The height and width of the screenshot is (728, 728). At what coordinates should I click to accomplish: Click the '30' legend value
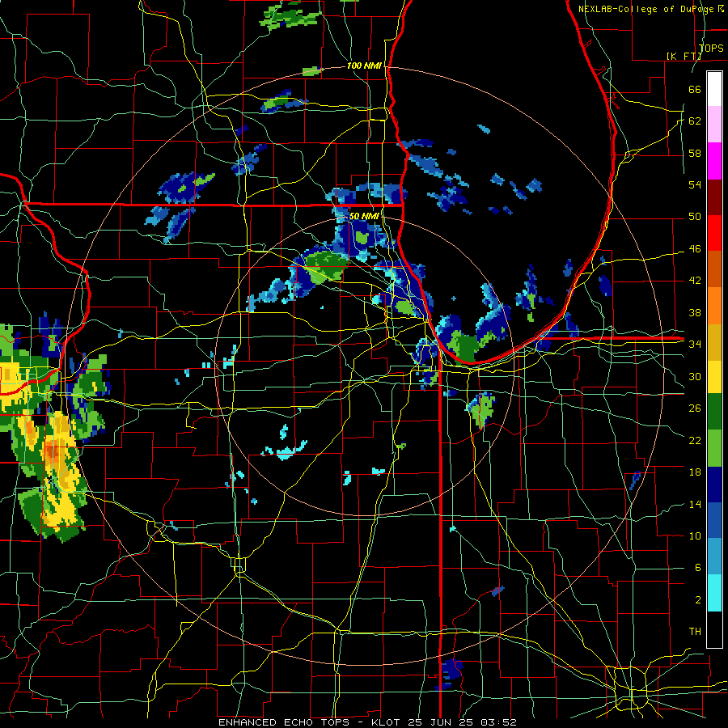(x=695, y=376)
